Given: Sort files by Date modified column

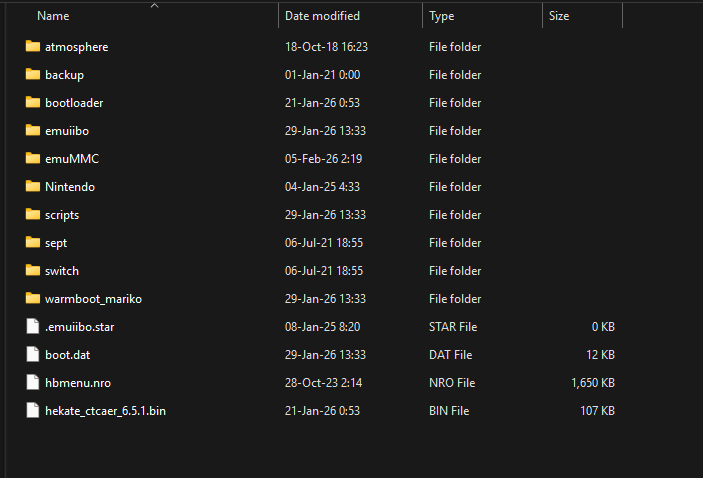Looking at the screenshot, I should click(x=322, y=16).
